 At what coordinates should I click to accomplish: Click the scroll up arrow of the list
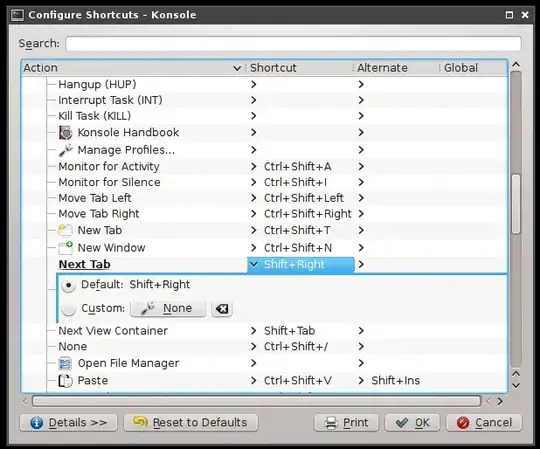pyautogui.click(x=516, y=65)
